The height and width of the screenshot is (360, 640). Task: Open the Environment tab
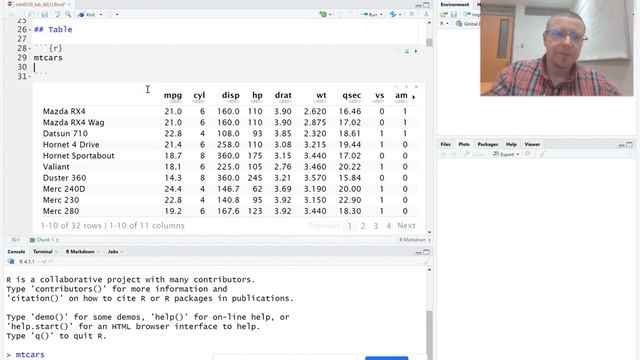(455, 4)
